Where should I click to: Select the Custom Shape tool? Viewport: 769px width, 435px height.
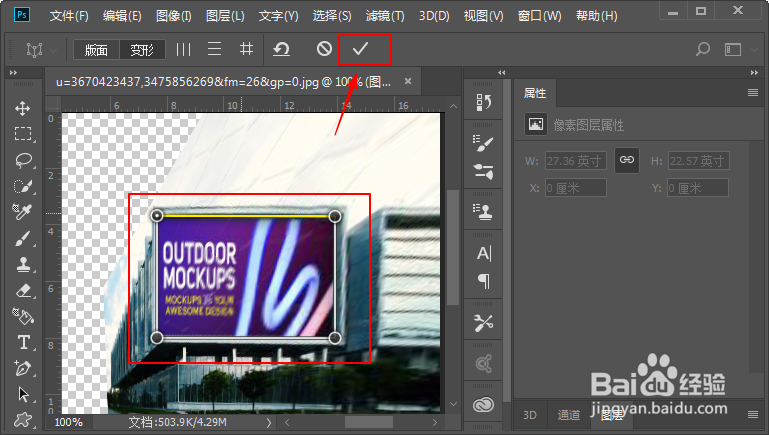click(x=23, y=419)
